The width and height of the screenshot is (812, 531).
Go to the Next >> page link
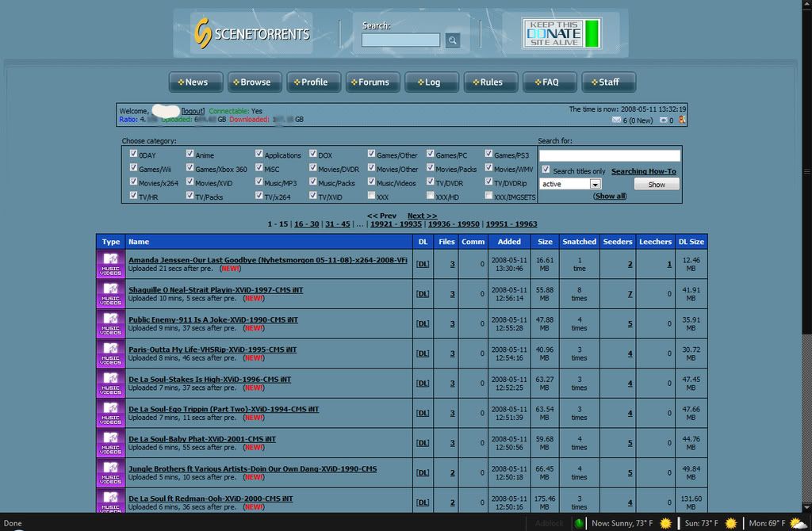[x=422, y=216]
